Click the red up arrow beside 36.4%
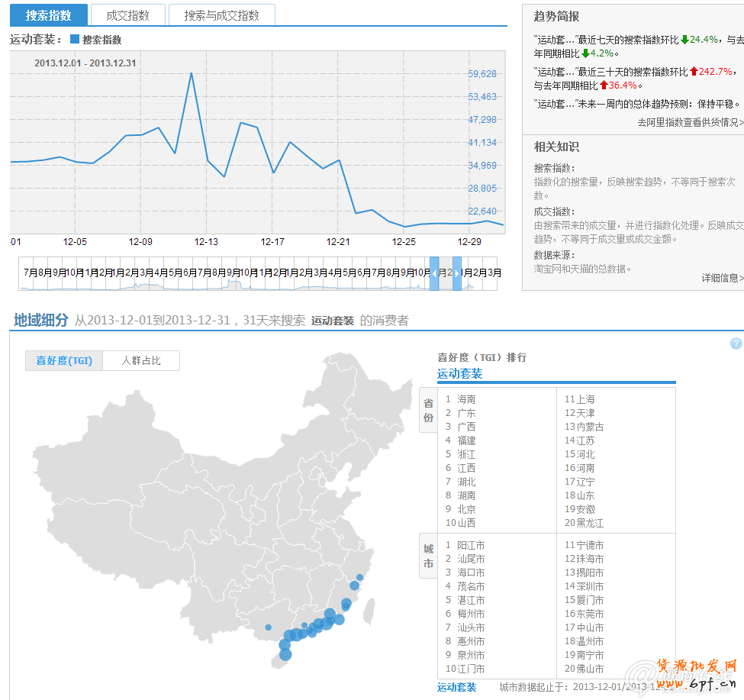Image resolution: width=744 pixels, height=700 pixels. (x=604, y=85)
